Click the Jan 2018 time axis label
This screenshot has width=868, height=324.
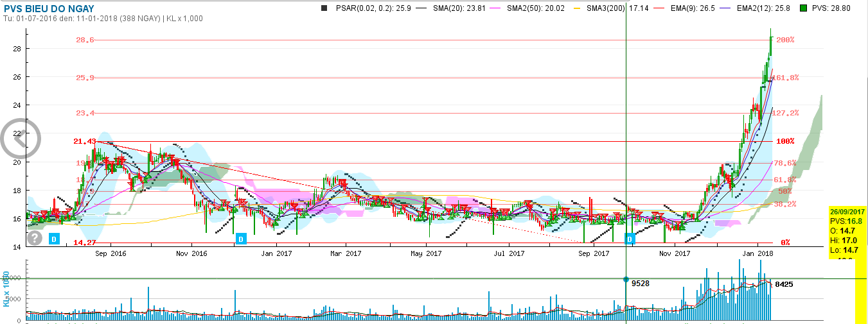pos(758,253)
